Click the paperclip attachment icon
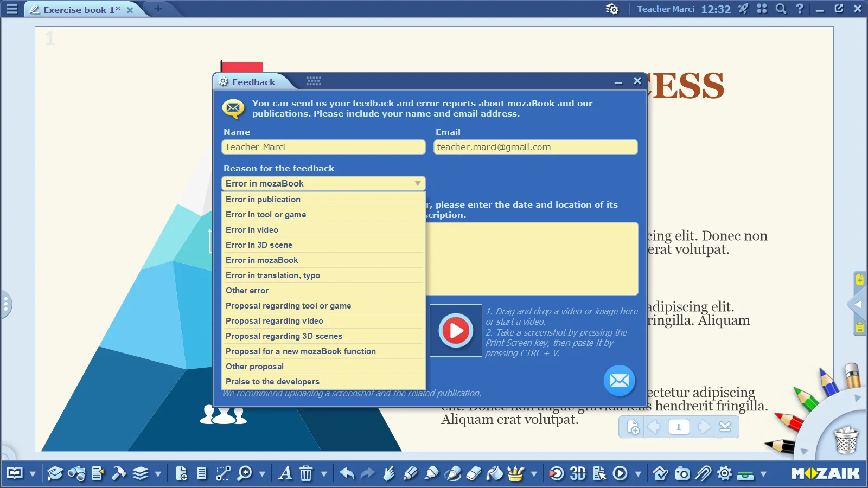 [x=703, y=473]
